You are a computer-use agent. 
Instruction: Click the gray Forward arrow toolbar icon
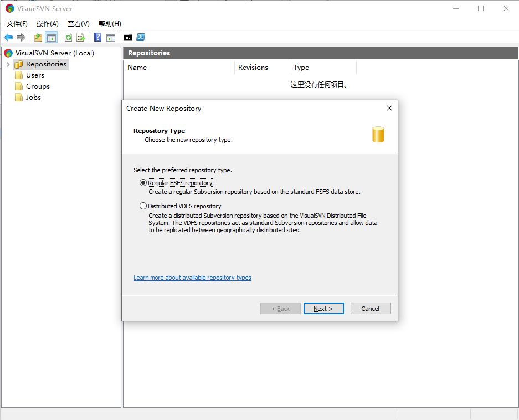tap(21, 38)
